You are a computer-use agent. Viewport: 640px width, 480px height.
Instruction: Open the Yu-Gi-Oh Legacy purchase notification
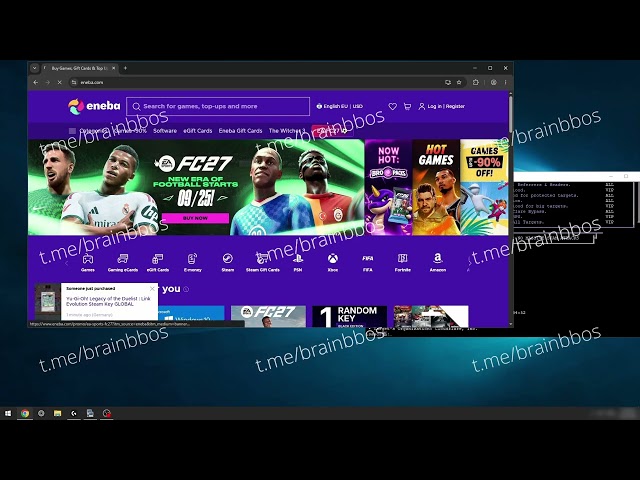pos(108,302)
